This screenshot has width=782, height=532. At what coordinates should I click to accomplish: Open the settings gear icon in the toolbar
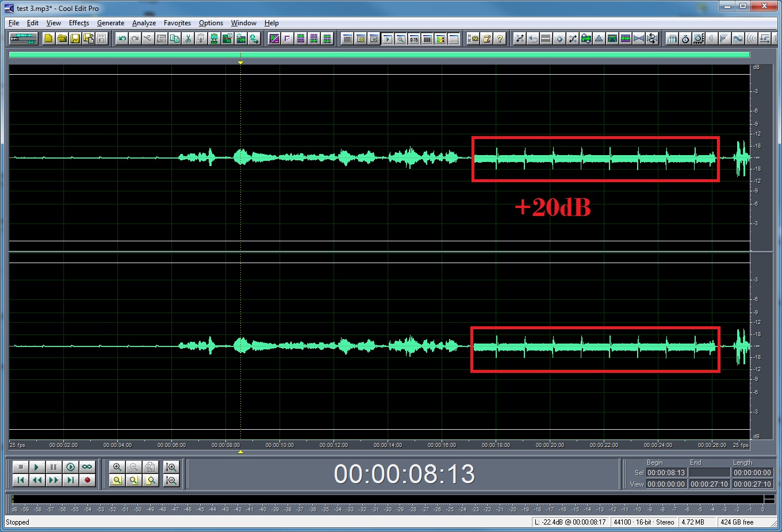pos(473,38)
